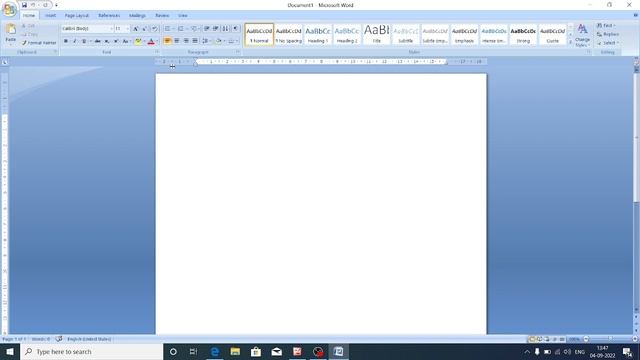Justify the paragraph text

pos(195,41)
